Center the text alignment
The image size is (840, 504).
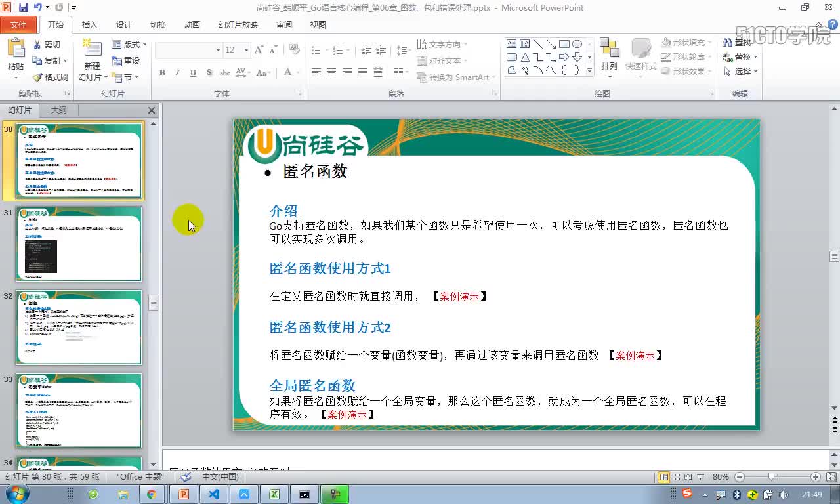click(331, 72)
